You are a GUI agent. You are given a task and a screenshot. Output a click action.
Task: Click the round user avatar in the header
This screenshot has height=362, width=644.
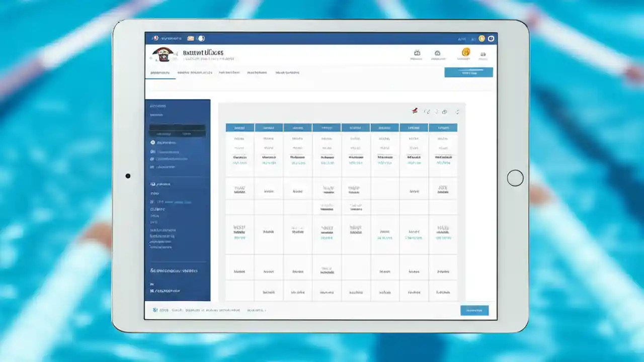point(465,52)
